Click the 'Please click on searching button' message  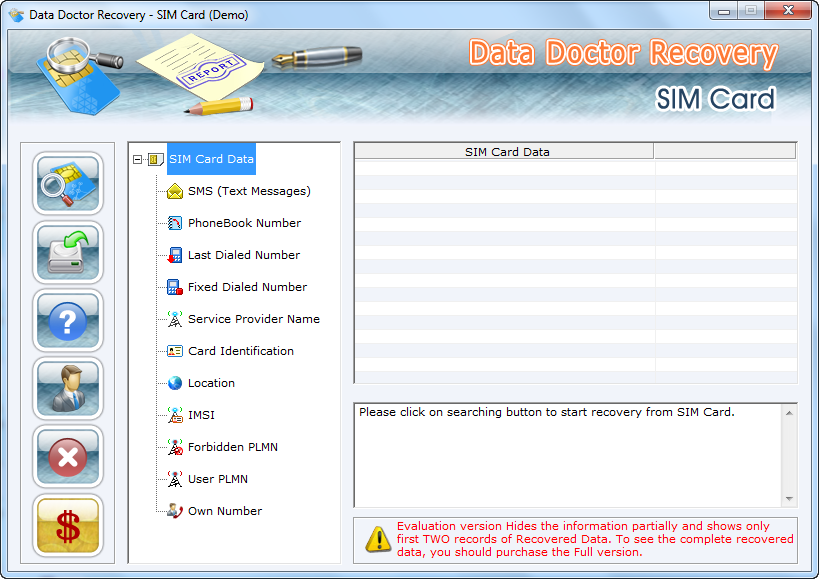(x=547, y=412)
